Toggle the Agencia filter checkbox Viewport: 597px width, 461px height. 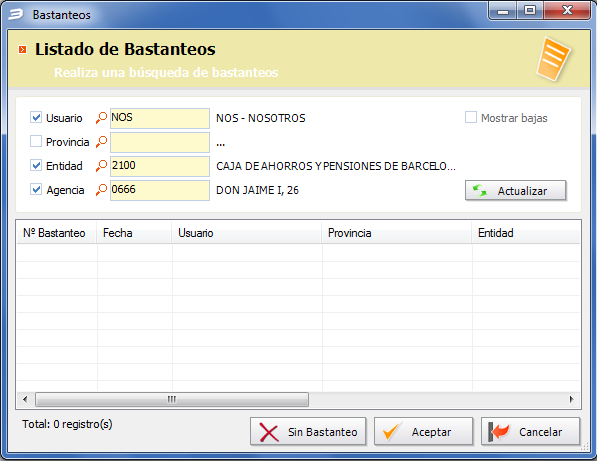[x=36, y=189]
